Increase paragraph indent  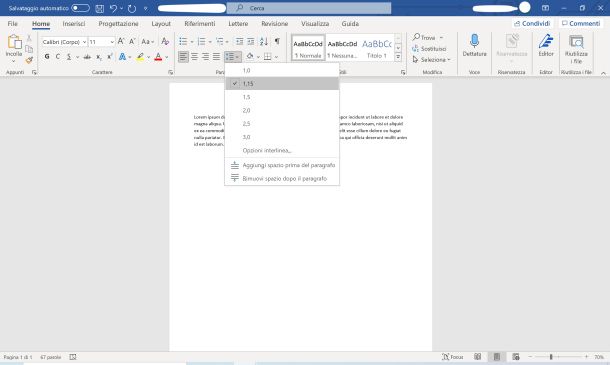pyautogui.click(x=251, y=41)
